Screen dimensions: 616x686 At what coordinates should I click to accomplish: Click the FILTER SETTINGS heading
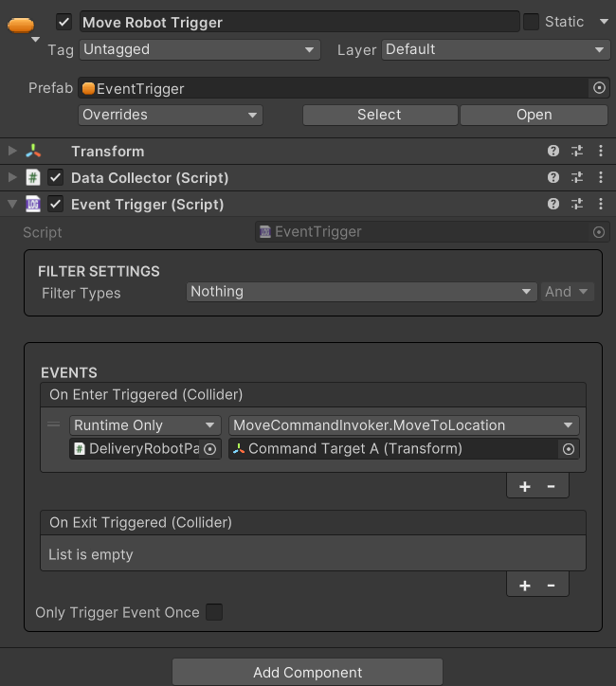coord(99,271)
